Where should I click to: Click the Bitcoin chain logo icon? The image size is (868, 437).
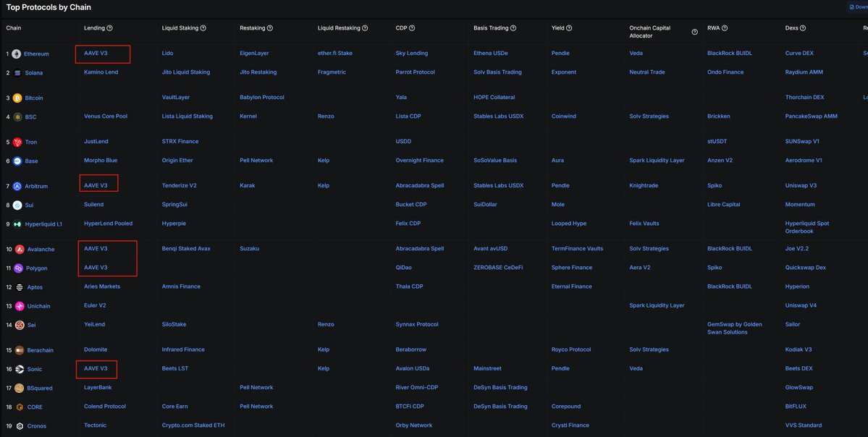pos(17,98)
